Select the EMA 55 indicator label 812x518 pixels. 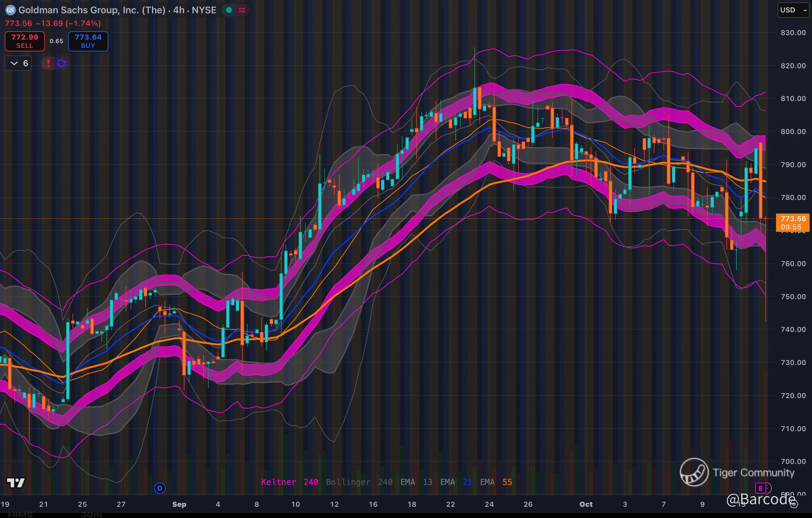(496, 482)
